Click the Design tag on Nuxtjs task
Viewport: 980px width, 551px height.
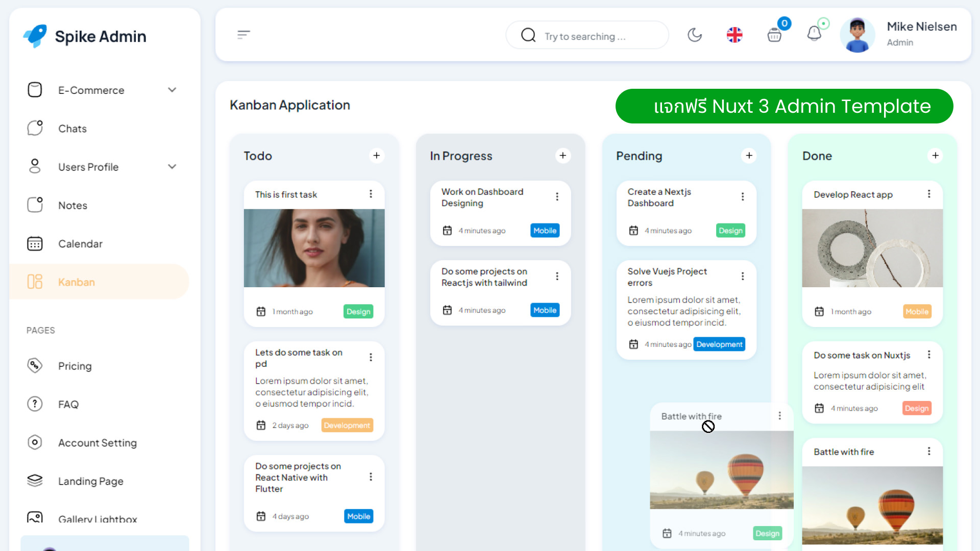917,408
